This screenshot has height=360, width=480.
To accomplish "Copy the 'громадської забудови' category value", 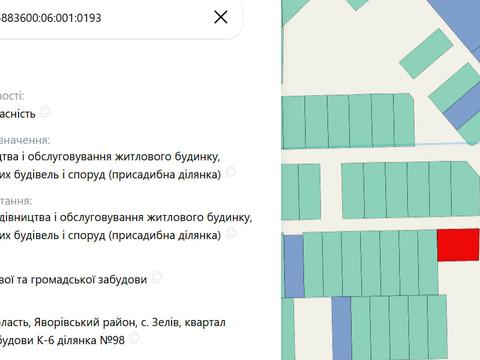I will [156, 277].
